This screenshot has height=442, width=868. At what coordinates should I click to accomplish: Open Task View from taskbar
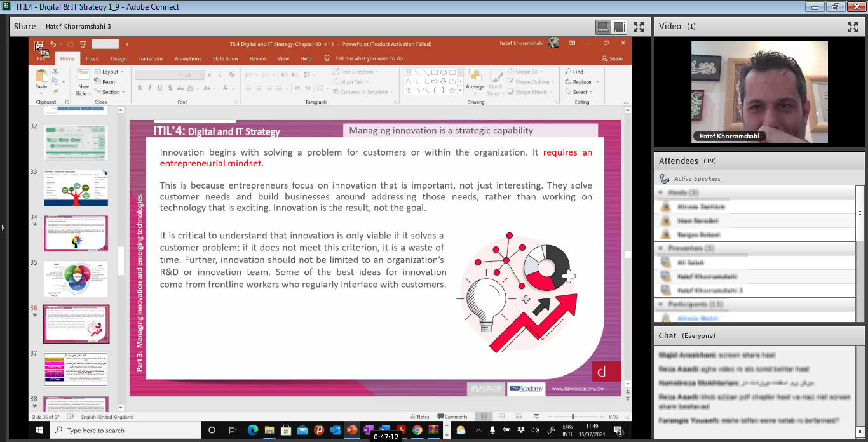(x=233, y=430)
